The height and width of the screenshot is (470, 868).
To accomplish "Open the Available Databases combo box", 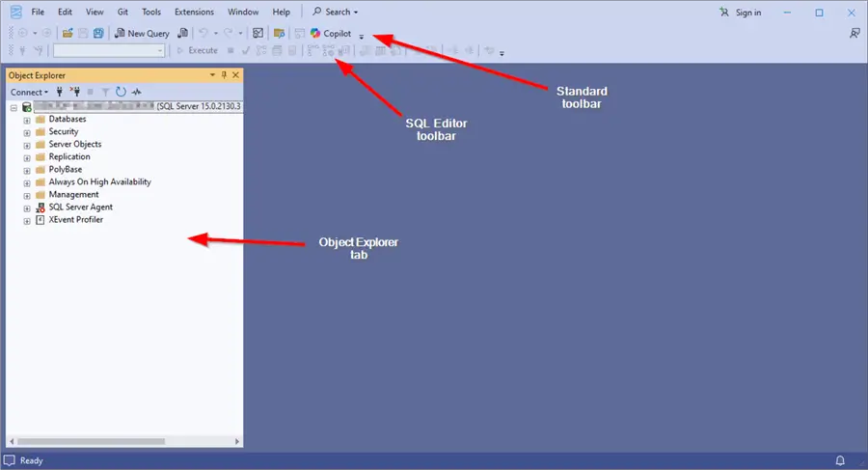I will pyautogui.click(x=109, y=50).
